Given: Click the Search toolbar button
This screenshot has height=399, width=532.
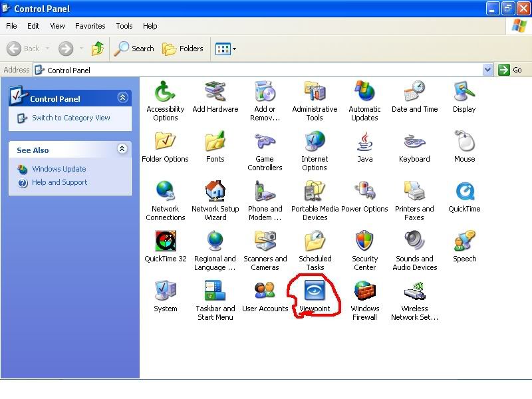Looking at the screenshot, I should click(x=134, y=49).
